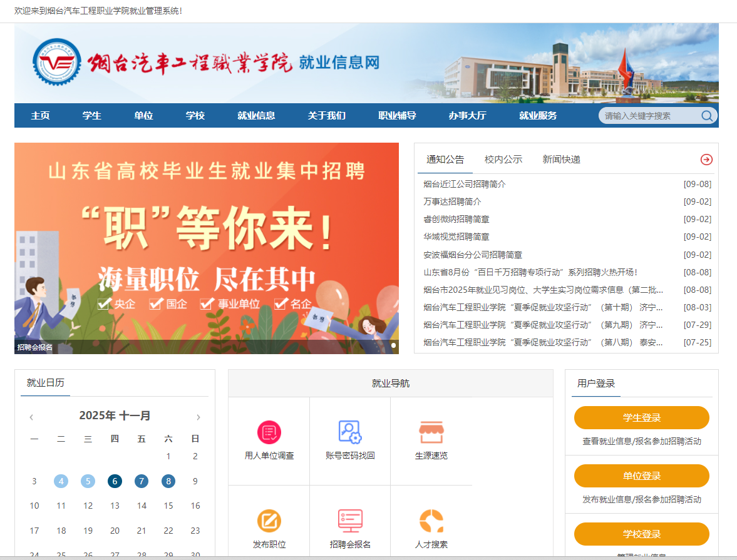Screen dimensions: 737x560
Task: Click the 招聘会报名 monitor icon
Action: (350, 521)
